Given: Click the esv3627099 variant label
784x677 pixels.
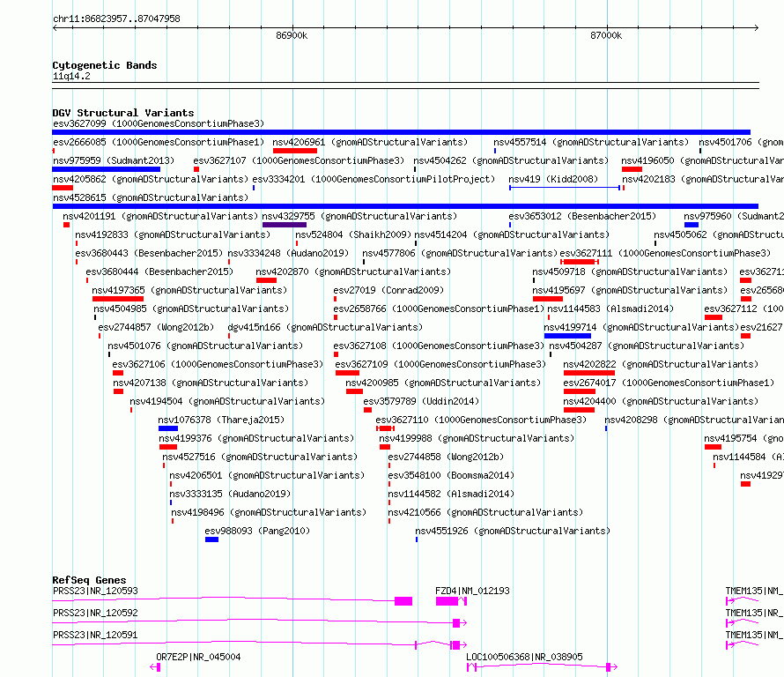Looking at the screenshot, I should 159,123.
